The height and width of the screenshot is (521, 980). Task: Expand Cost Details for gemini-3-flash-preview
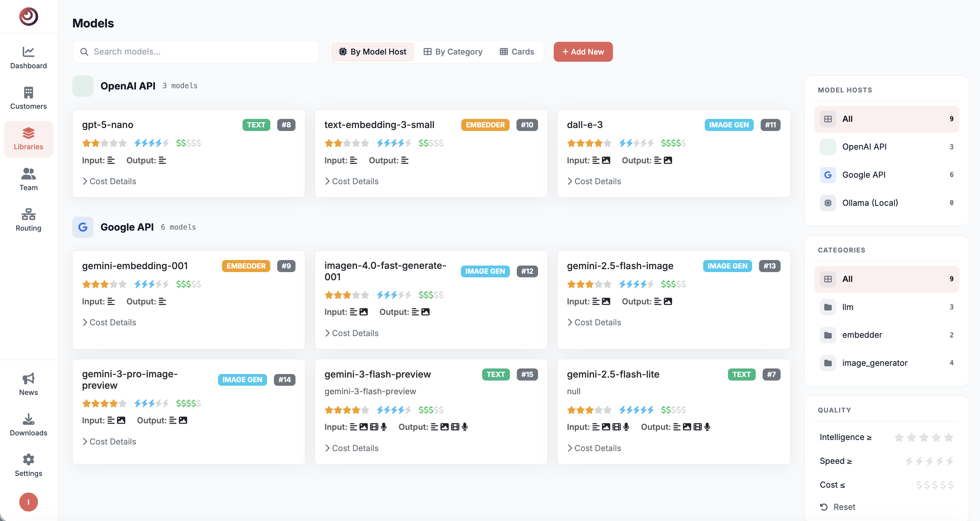(351, 448)
